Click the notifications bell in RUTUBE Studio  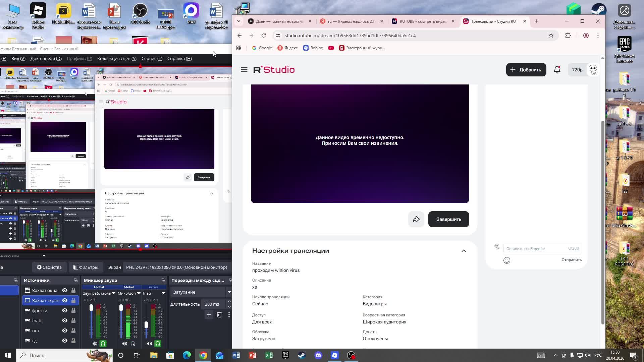click(x=557, y=70)
